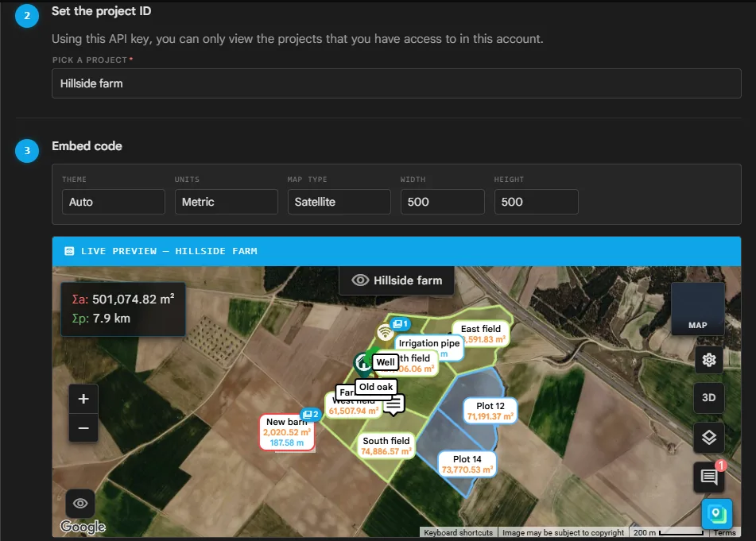
Task: Zoom out on the map
Action: coord(83,427)
